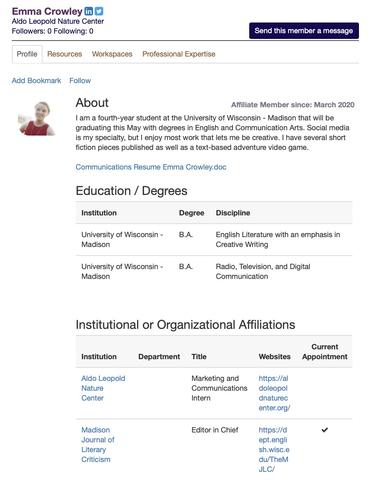Viewport: 370px width, 480px height.
Task: Open Emma Crowley's Twitter icon
Action: [x=99, y=11]
